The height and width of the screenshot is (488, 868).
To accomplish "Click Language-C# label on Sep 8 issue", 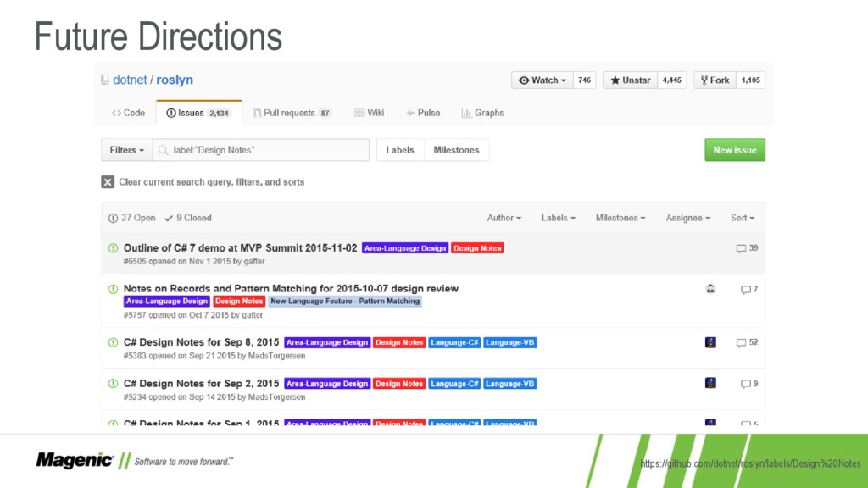I will click(454, 342).
